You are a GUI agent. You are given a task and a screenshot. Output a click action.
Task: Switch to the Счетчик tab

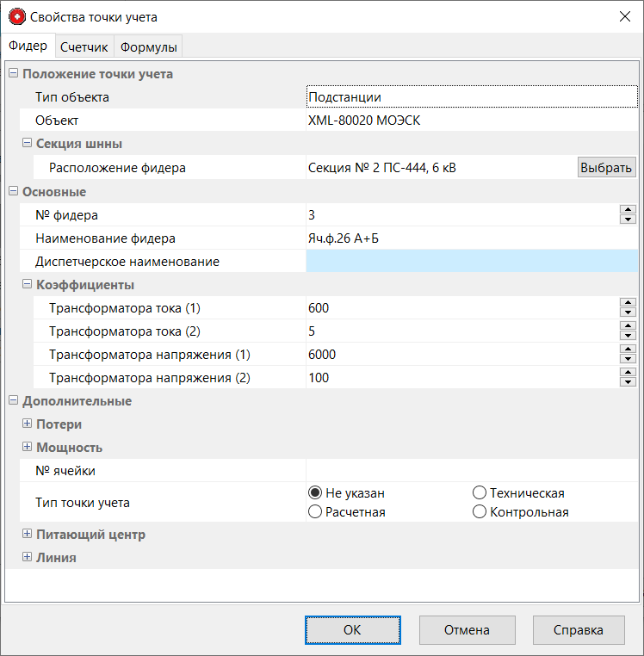[x=84, y=47]
